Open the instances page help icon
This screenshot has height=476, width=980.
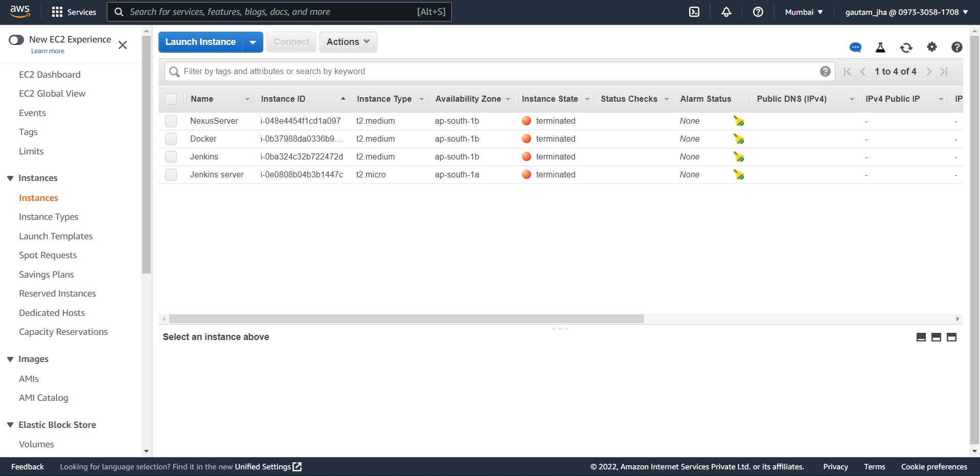(957, 47)
